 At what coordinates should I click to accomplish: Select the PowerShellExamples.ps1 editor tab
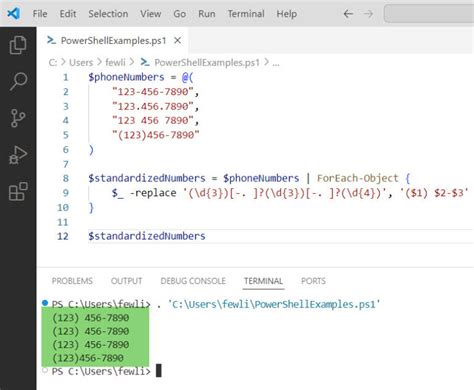[x=113, y=41]
